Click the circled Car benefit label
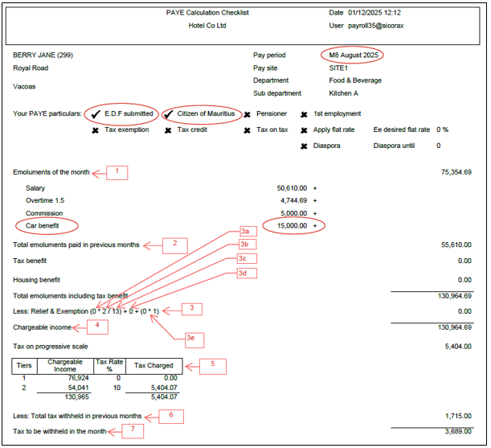491x448 pixels. [x=47, y=226]
